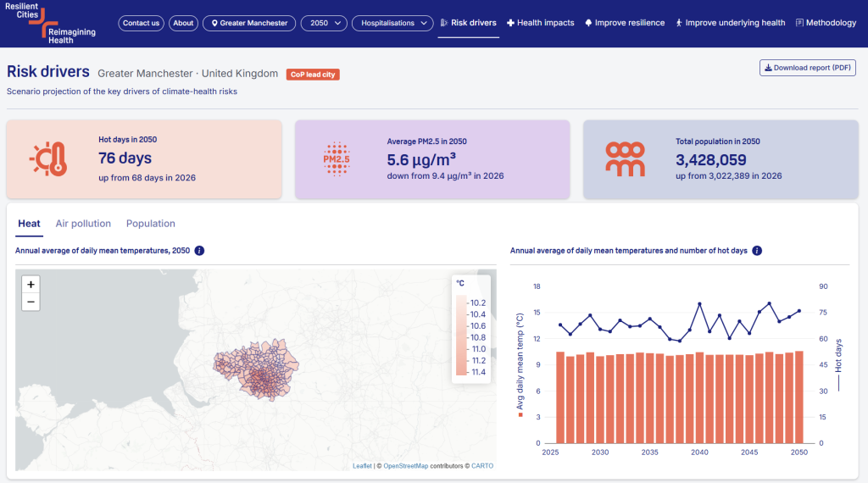The width and height of the screenshot is (868, 483).
Task: Expand the 2050 year dropdown
Action: pyautogui.click(x=325, y=23)
